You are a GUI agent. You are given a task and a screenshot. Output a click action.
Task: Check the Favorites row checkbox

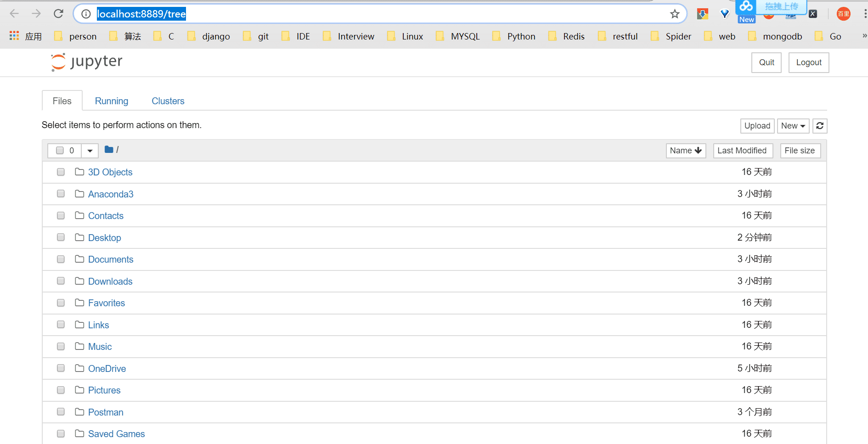(x=61, y=303)
